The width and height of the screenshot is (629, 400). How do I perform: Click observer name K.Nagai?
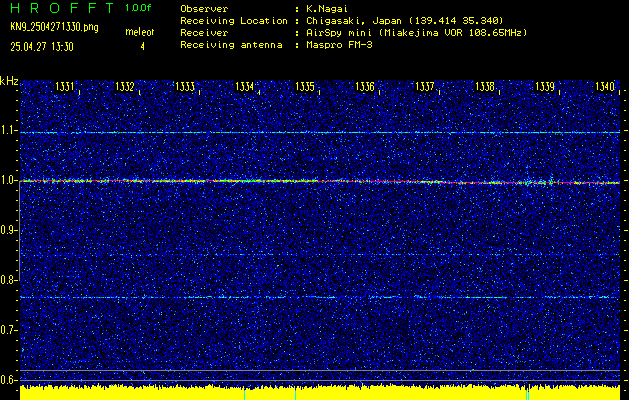click(x=325, y=9)
